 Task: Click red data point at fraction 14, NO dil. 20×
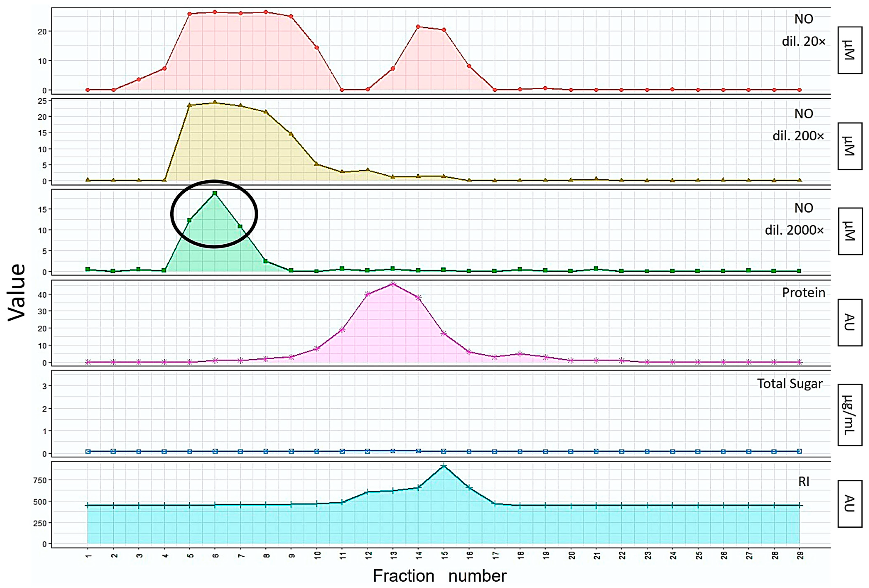click(x=418, y=27)
